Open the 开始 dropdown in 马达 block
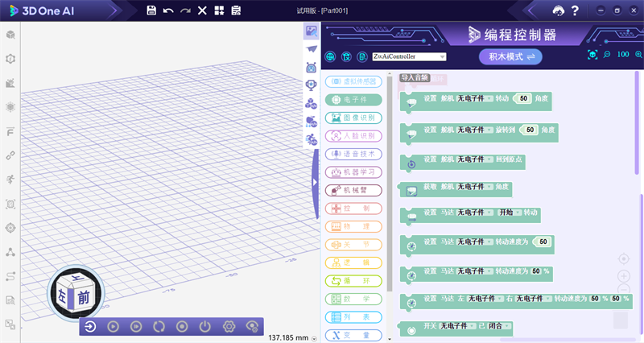Screen dimensions: 644x343 point(510,213)
